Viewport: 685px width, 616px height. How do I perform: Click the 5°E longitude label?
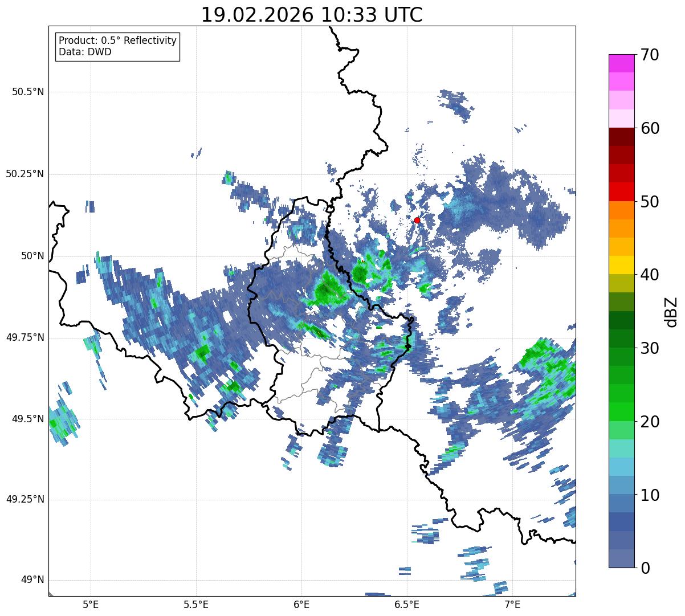click(91, 604)
